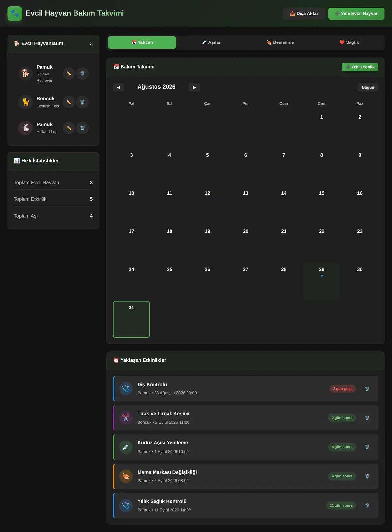Click the Scottish Fold cat avatar

(25, 102)
